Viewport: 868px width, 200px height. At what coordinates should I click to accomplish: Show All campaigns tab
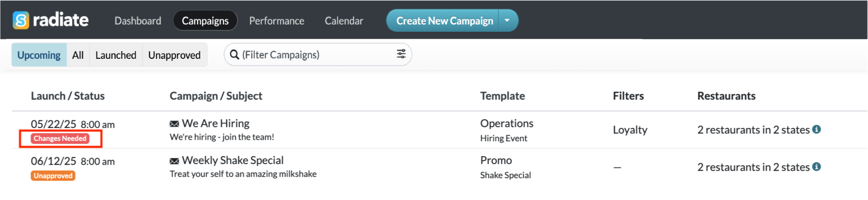78,55
